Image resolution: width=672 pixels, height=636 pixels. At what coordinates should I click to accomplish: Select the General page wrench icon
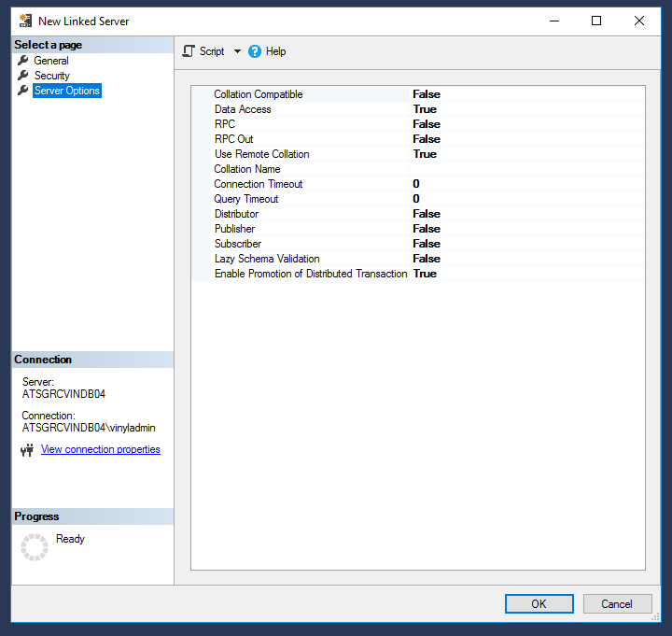[x=23, y=61]
